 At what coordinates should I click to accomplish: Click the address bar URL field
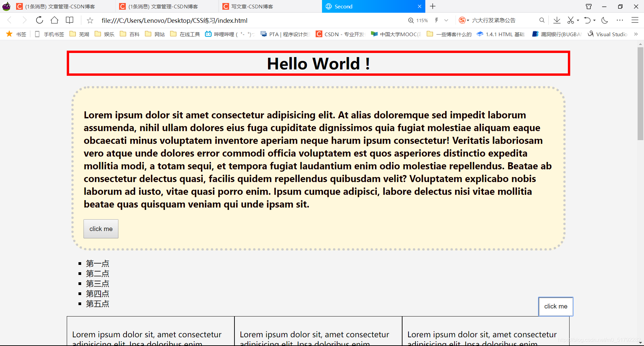[248, 20]
